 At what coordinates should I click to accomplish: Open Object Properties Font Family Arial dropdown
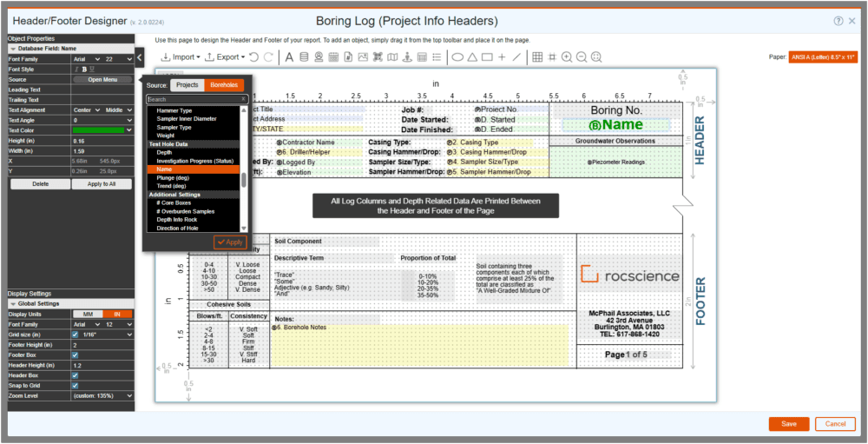[x=88, y=59]
